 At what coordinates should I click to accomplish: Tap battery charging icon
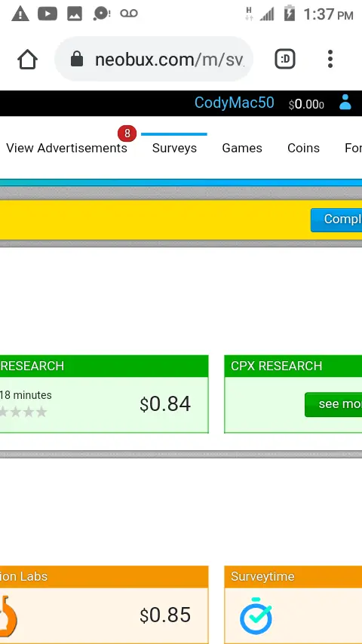click(x=290, y=13)
